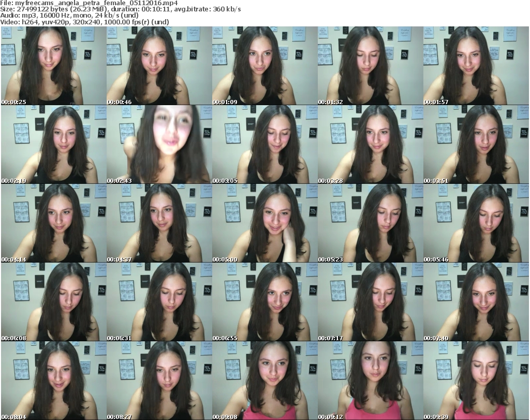Click the thumbnail stamped 00:01:57
530x420 pixels.
pyautogui.click(x=476, y=66)
